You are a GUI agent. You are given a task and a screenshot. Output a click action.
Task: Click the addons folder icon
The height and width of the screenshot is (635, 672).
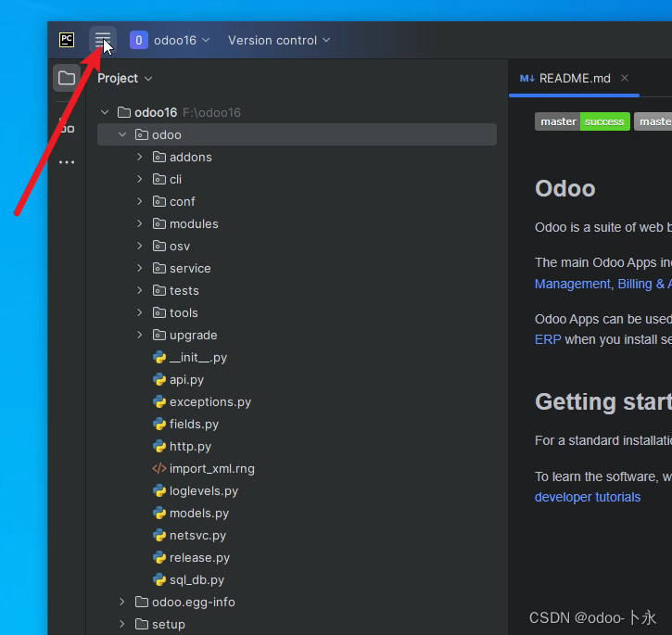159,157
